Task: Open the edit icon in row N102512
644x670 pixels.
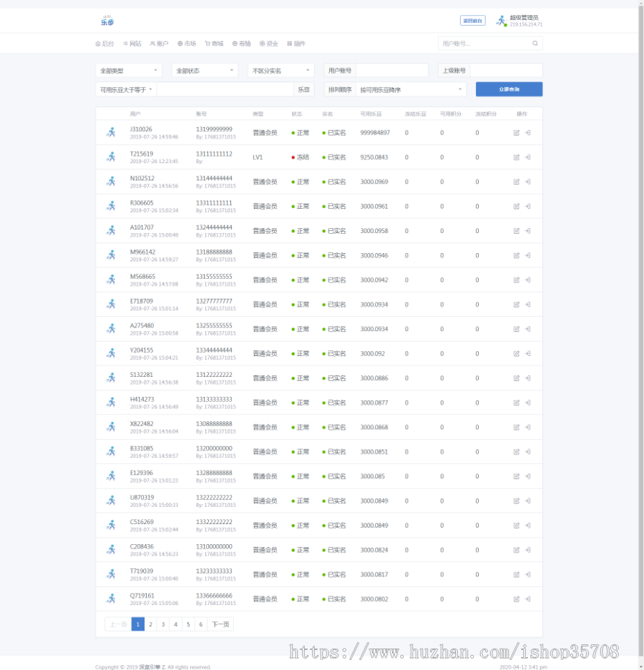Action: point(517,182)
